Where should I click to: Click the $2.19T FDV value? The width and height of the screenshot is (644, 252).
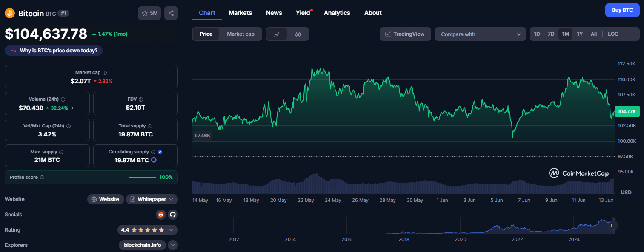[135, 108]
